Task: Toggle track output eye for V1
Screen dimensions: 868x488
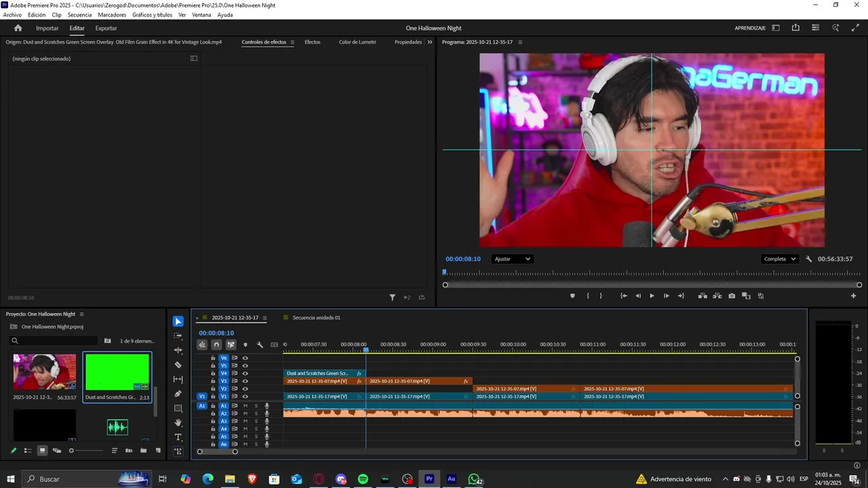Action: [245, 396]
